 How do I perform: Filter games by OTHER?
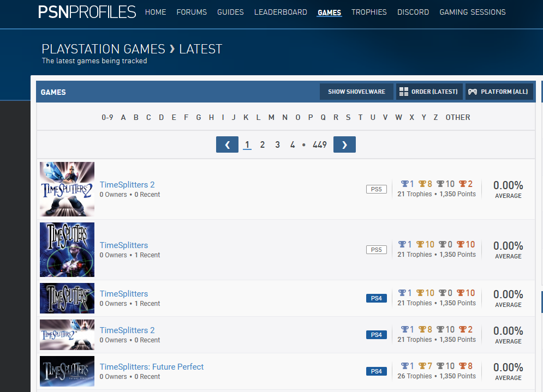tap(458, 117)
